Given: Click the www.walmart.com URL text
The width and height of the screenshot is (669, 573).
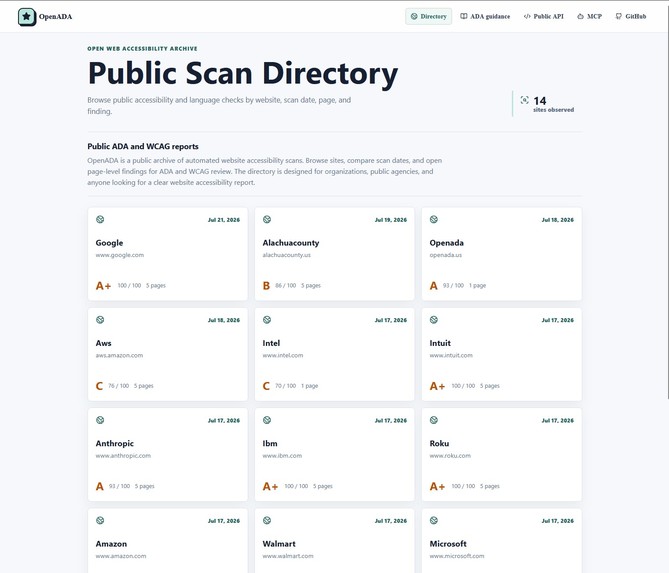Looking at the screenshot, I should point(288,556).
